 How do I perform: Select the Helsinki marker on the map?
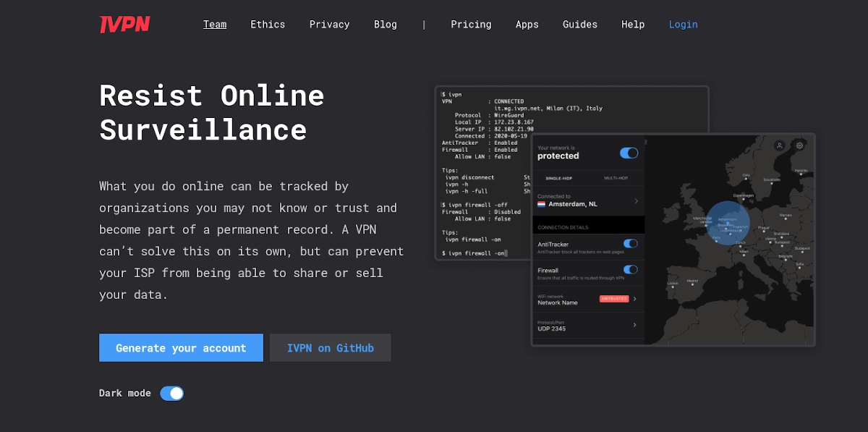pyautogui.click(x=801, y=171)
